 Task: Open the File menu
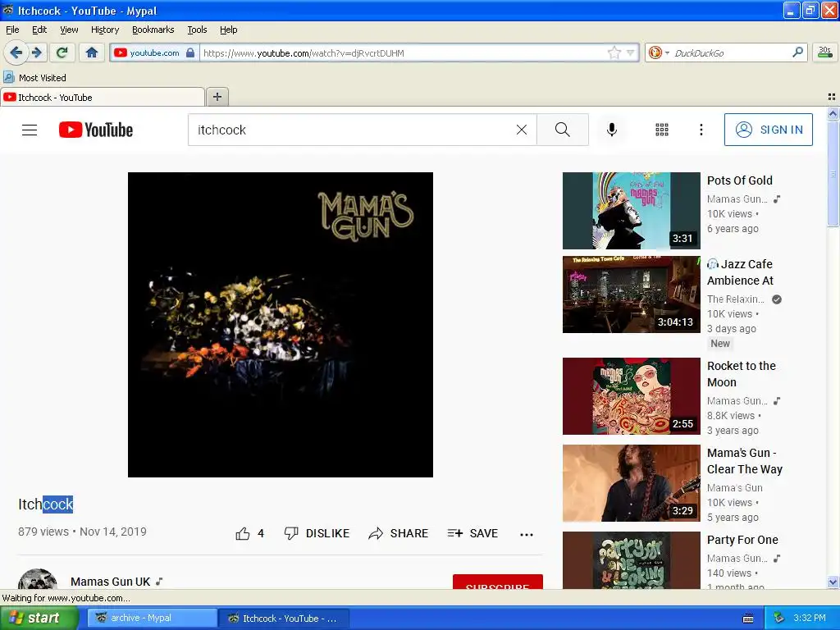(x=12, y=30)
